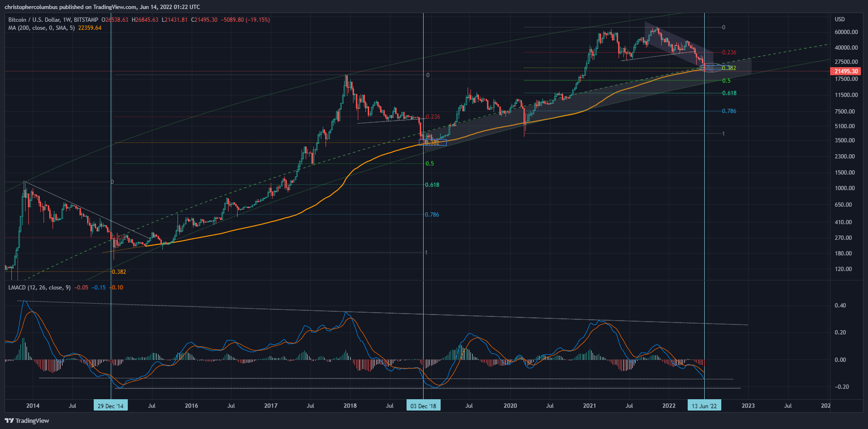The image size is (868, 429).
Task: Select the MA value 22359.64
Action: [x=90, y=28]
